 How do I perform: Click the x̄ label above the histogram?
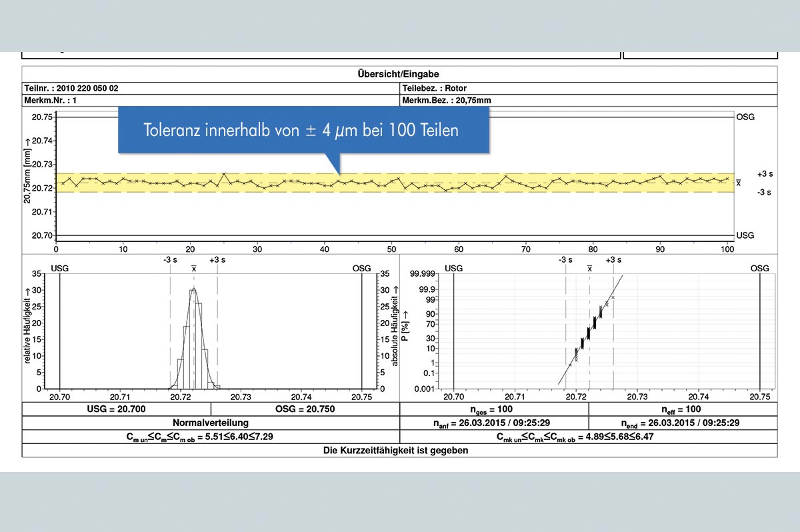click(x=193, y=268)
